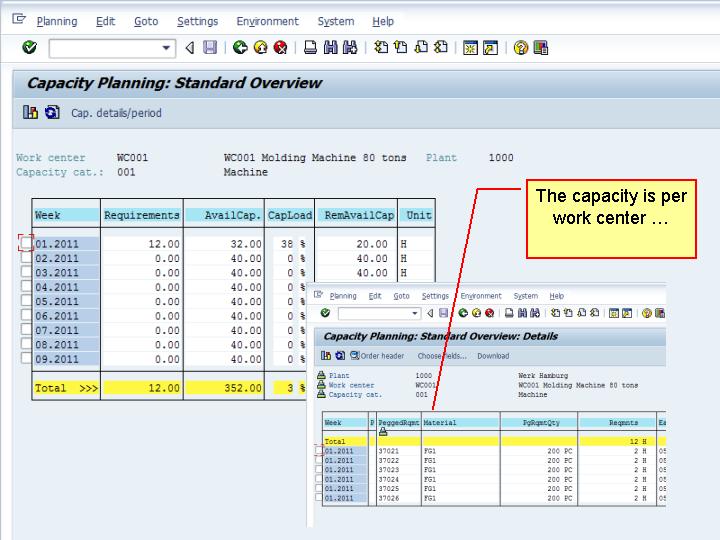Tick the checkbox for week 08.2011
The width and height of the screenshot is (720, 540).
coord(26,344)
